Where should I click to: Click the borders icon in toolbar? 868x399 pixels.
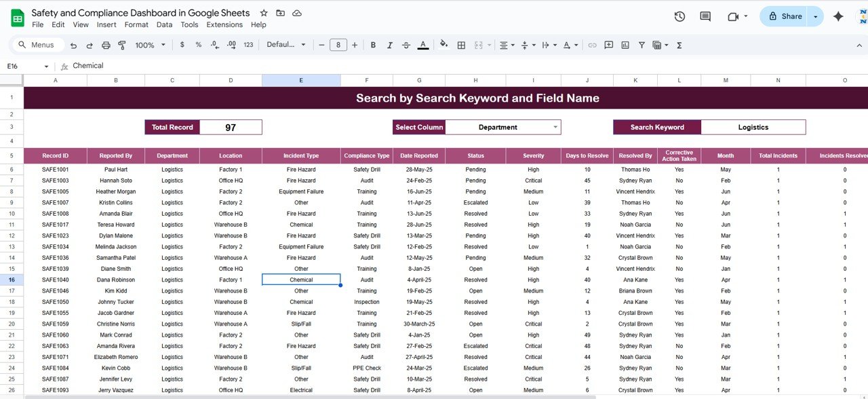click(461, 45)
